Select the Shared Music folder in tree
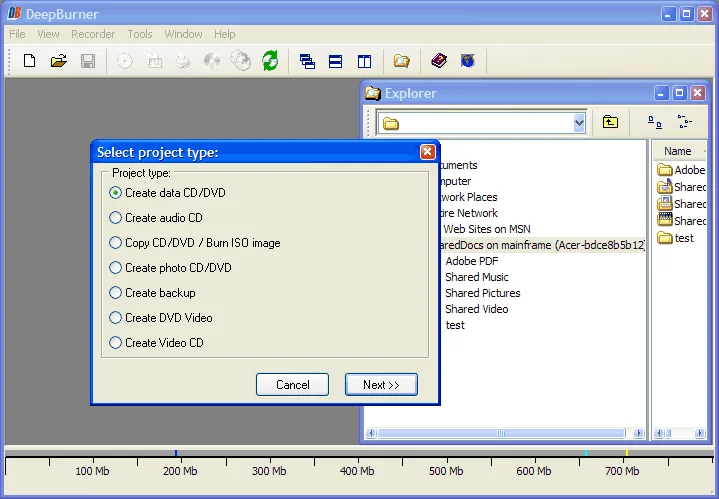The width and height of the screenshot is (719, 499). tap(476, 277)
